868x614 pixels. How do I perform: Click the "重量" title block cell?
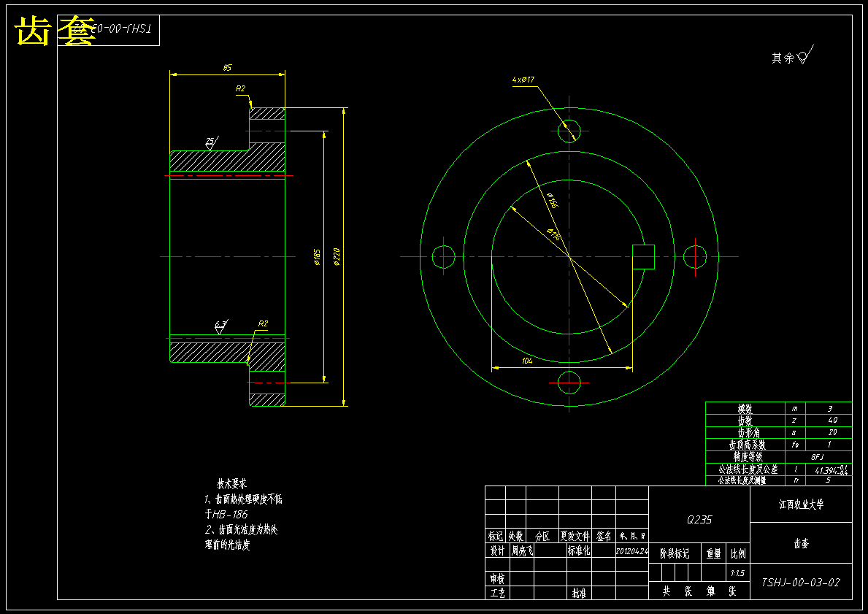(x=713, y=553)
